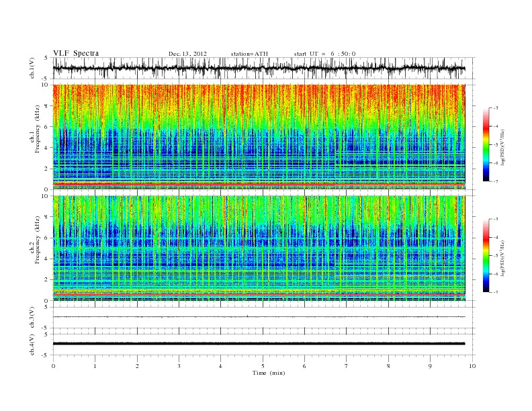Click the ch.2 spectrogram panel

(259, 248)
